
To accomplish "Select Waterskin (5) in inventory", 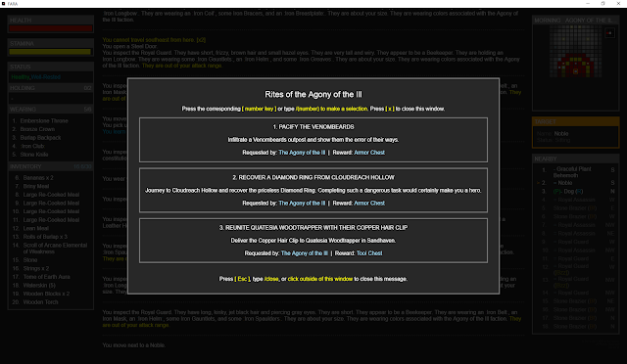I will [39, 285].
